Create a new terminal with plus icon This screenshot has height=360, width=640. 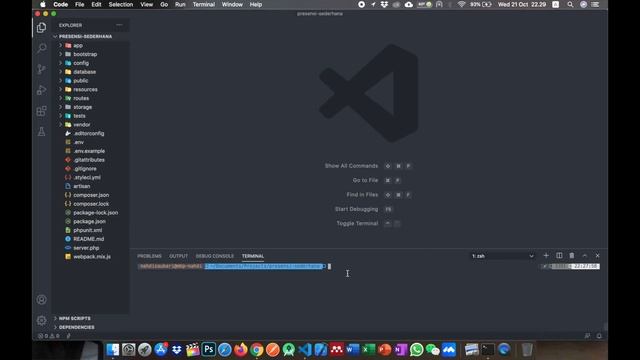[546, 256]
